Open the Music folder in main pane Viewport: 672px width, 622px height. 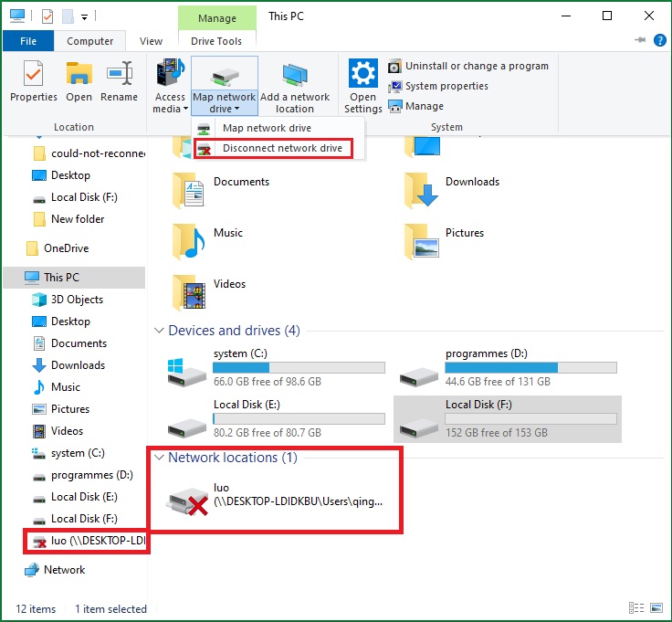click(208, 241)
